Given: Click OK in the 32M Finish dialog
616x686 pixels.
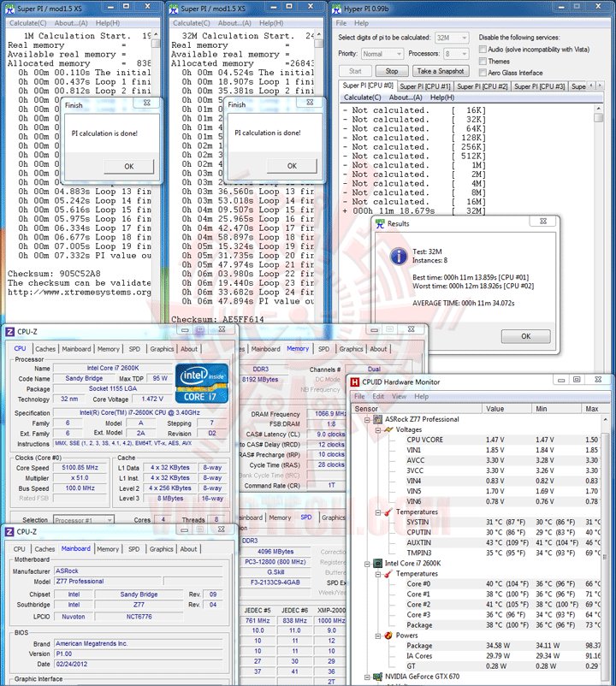Looking at the screenshot, I should point(292,166).
